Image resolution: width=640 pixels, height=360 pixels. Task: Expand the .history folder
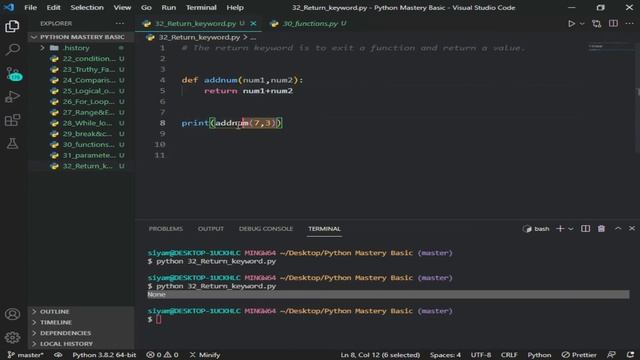[82, 48]
